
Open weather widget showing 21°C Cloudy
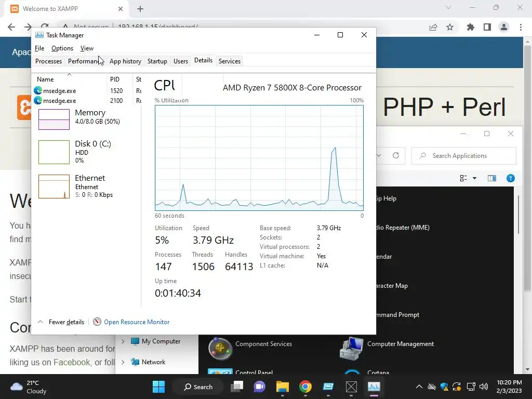click(x=29, y=387)
